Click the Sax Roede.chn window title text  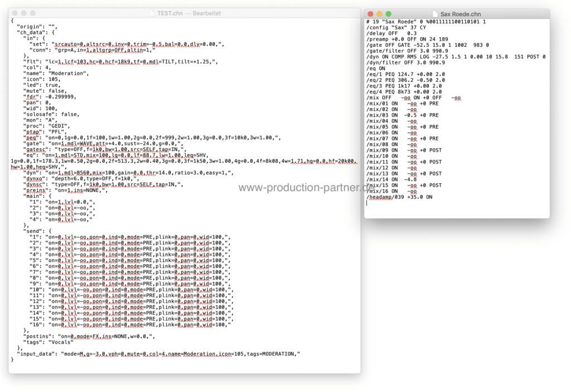(461, 13)
